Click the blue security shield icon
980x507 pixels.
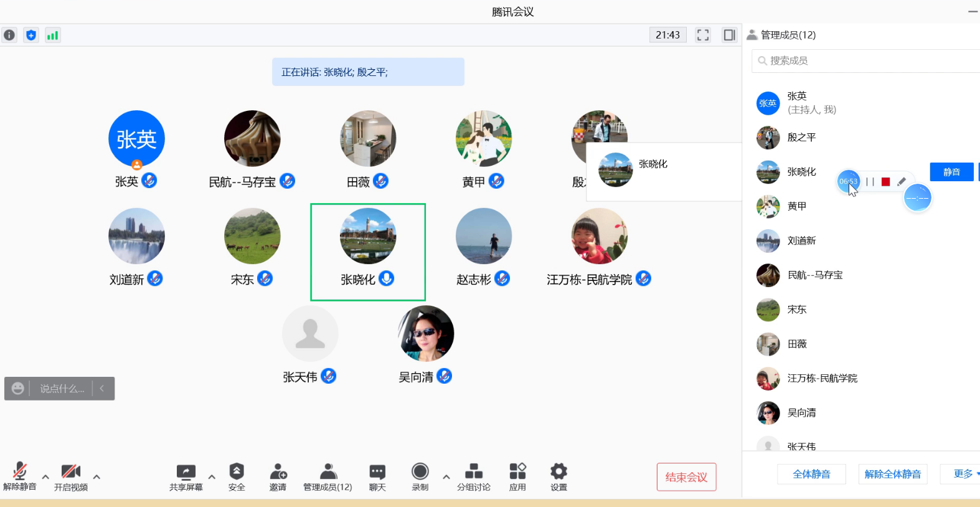pyautogui.click(x=31, y=35)
